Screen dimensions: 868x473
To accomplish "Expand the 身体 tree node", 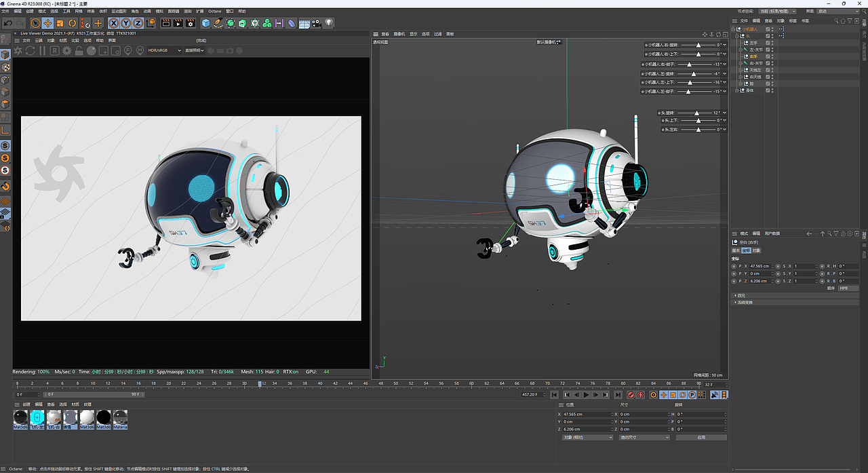I will 736,90.
